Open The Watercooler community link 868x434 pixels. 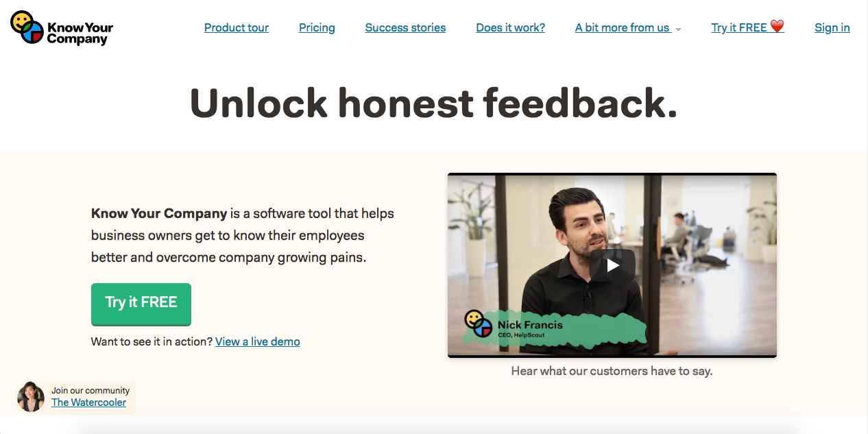tap(89, 402)
